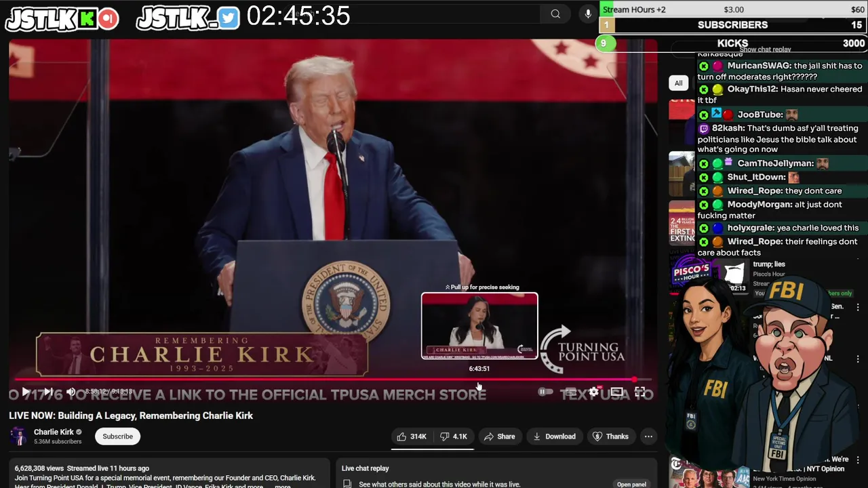Open the player settings gear

594,392
